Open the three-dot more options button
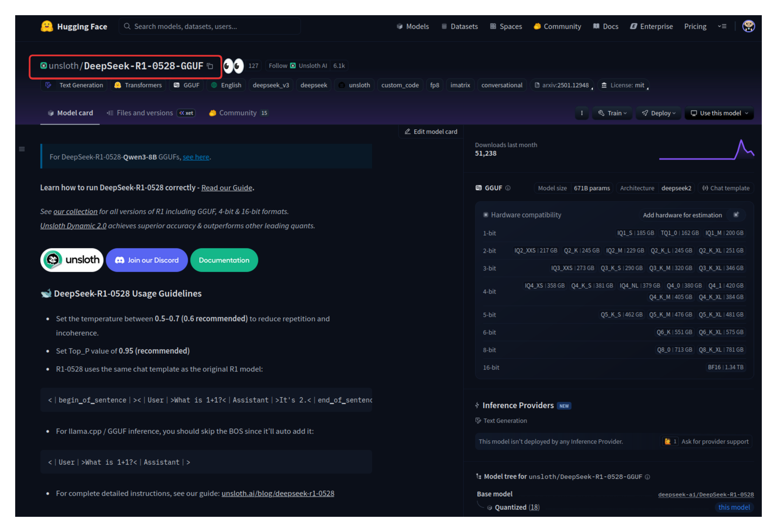Image resolution: width=777 pixels, height=532 pixels. [582, 113]
